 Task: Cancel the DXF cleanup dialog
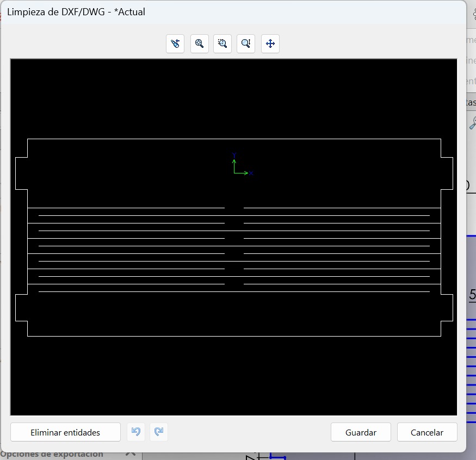click(427, 432)
